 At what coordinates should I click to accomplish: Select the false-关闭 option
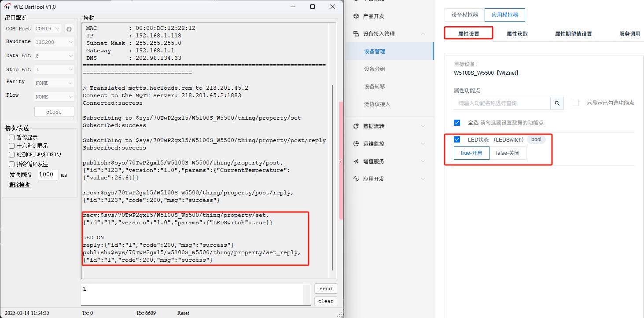[508, 153]
